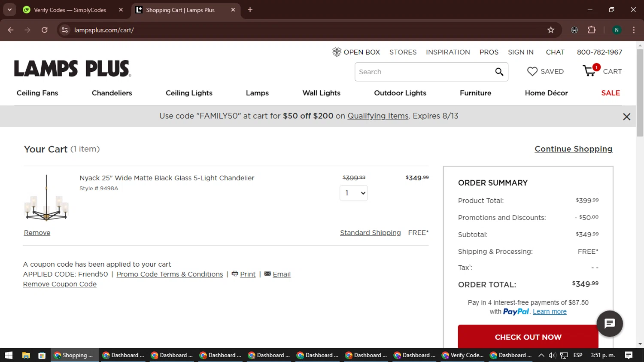This screenshot has height=362, width=644.
Task: Open Wall Lights menu
Action: coord(322,93)
